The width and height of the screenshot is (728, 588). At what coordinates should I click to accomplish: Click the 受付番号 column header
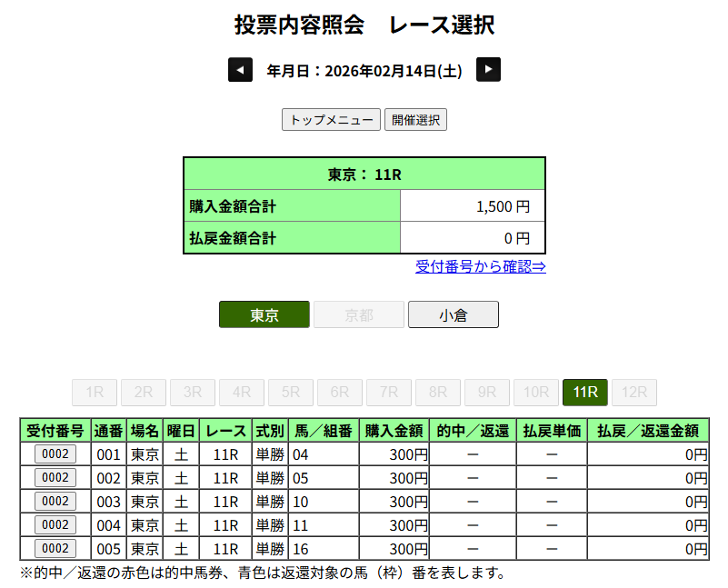point(55,431)
